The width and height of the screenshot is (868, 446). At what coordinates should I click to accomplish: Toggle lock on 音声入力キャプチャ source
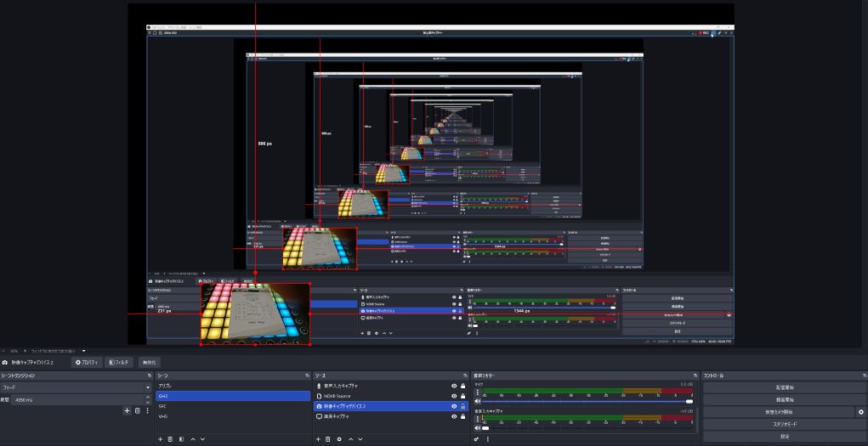(x=463, y=386)
